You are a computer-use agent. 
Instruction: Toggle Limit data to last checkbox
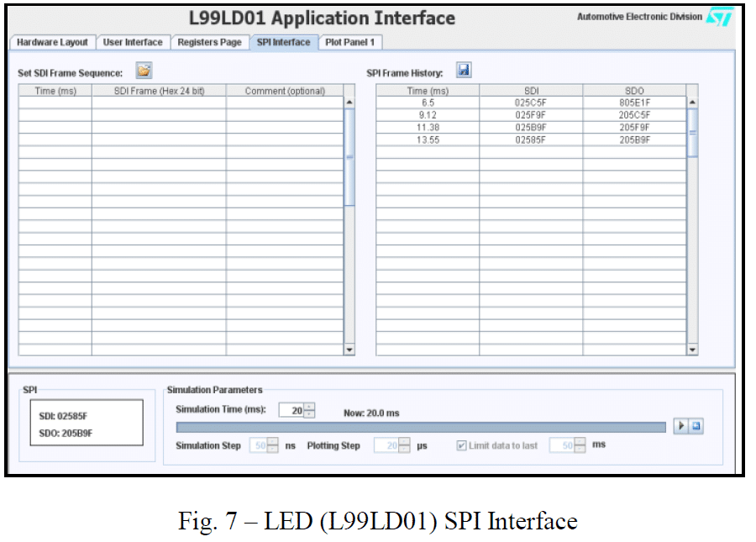click(462, 445)
